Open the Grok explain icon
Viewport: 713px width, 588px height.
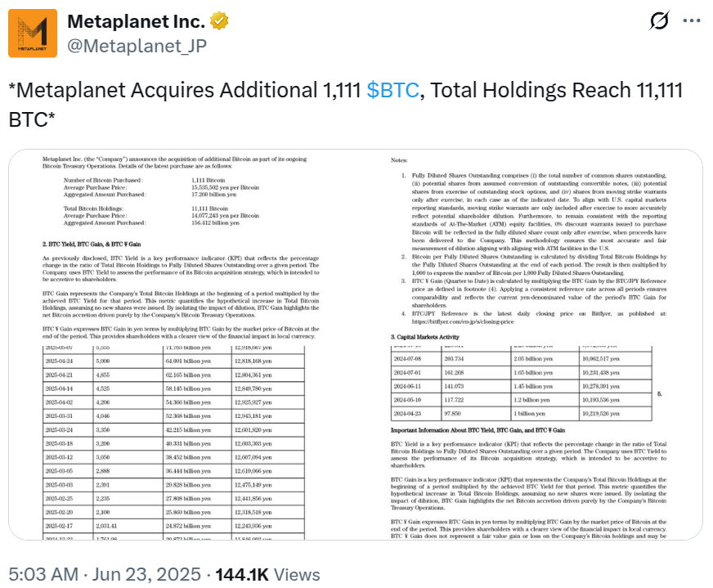[657, 21]
